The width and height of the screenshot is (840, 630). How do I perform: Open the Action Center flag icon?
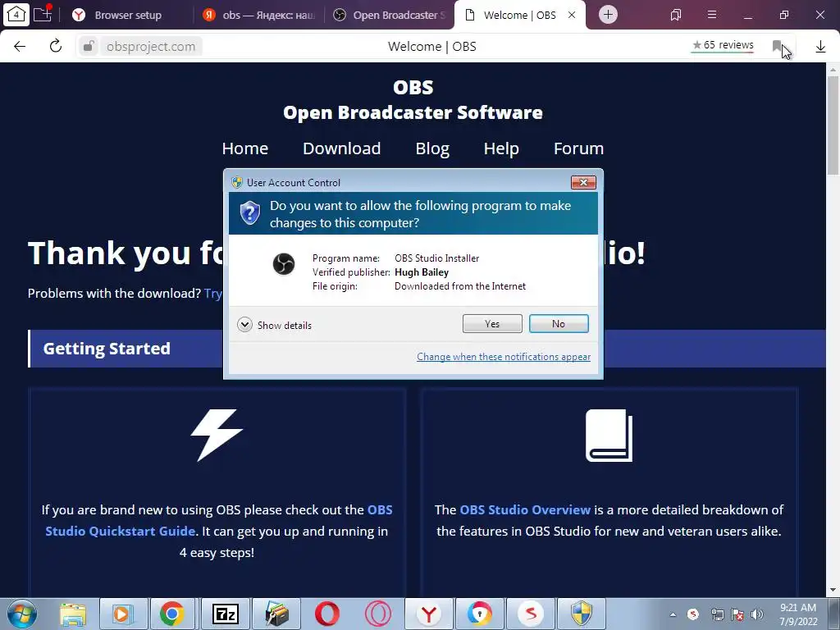pyautogui.click(x=737, y=615)
